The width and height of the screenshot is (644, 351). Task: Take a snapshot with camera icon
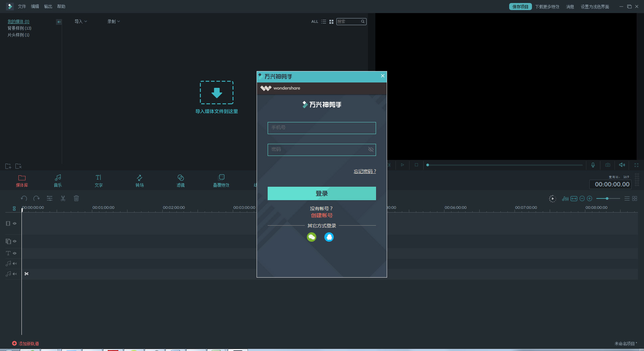608,165
